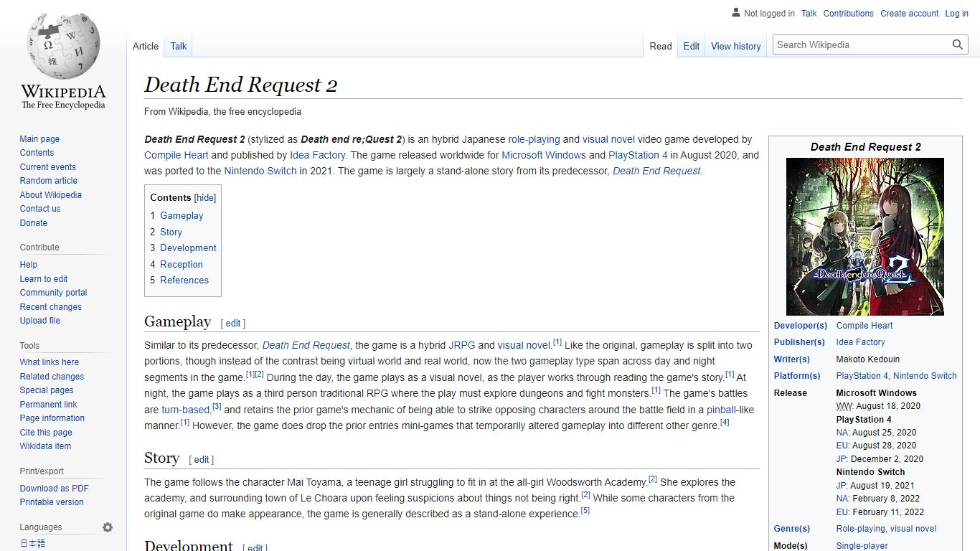Open Contributions link
980x551 pixels.
(849, 14)
